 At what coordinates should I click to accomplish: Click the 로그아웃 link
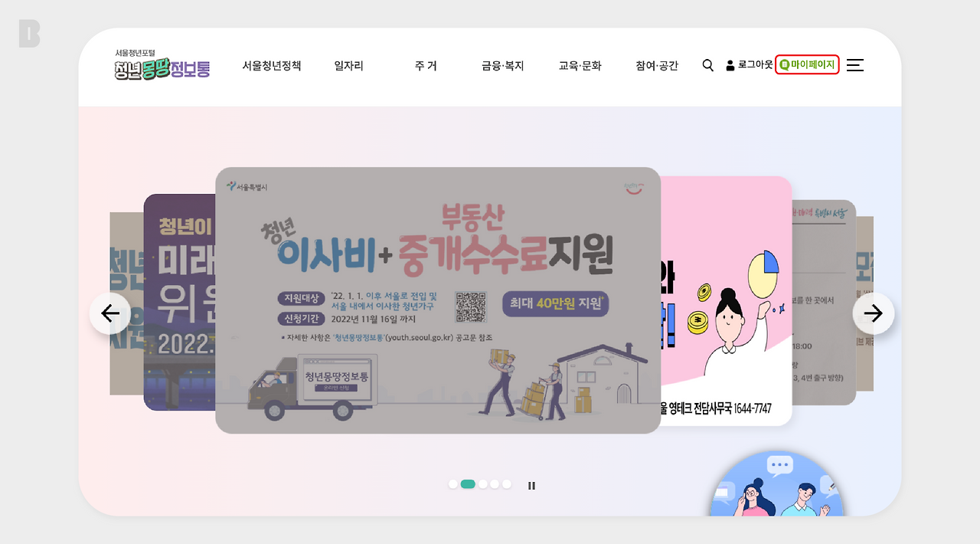(750, 65)
